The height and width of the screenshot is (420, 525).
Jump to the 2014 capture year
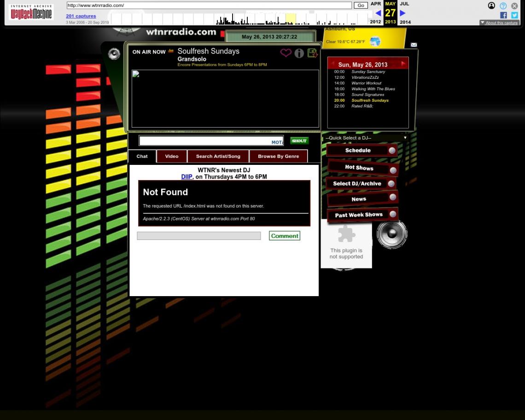[x=405, y=22]
